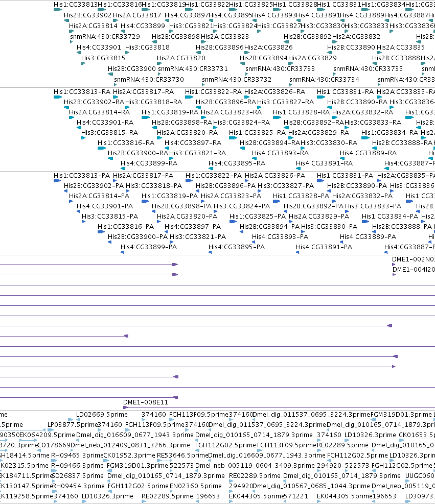Select protein His2A:CG33814-PA

[x=99, y=196]
